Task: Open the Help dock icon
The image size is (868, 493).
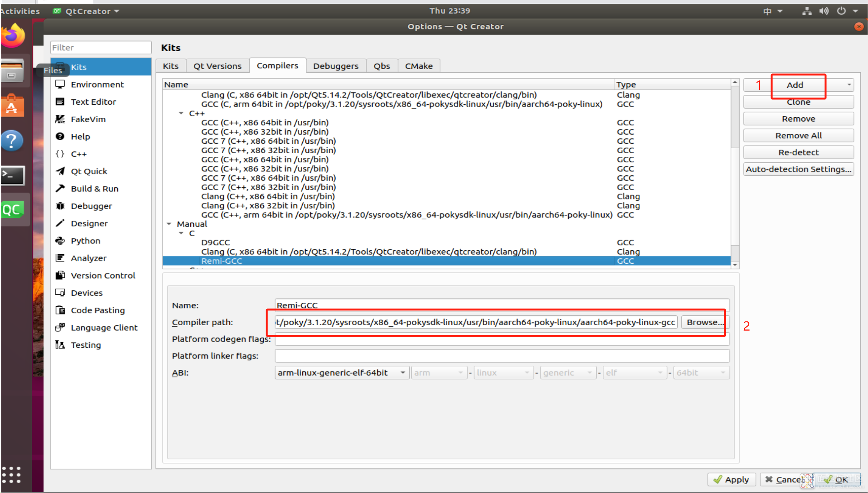Action: [x=13, y=141]
